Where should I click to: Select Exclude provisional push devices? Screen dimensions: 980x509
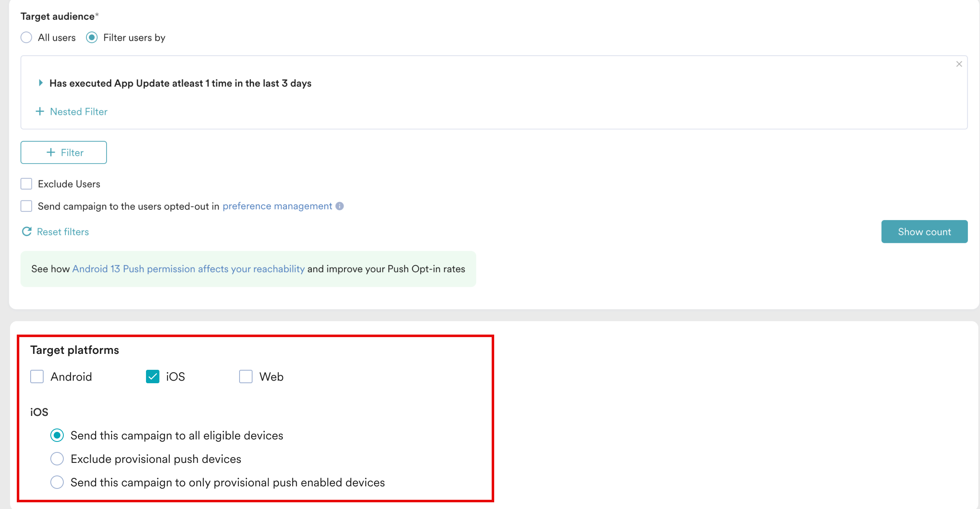coord(57,459)
